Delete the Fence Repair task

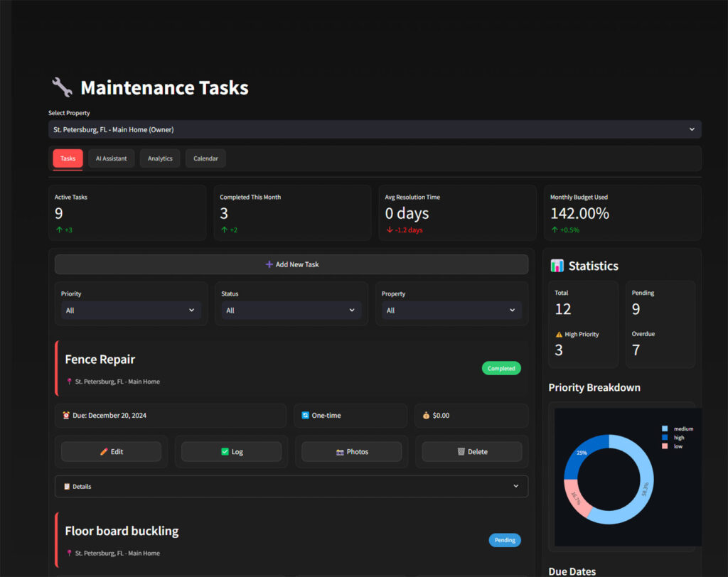coord(471,452)
